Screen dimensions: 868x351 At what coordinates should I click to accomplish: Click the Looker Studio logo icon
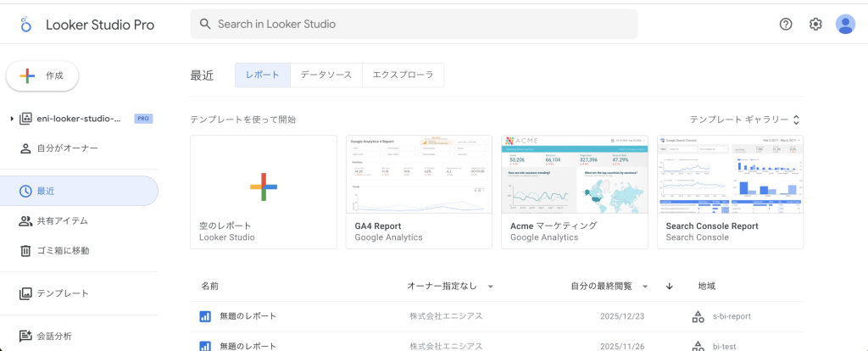[x=25, y=25]
